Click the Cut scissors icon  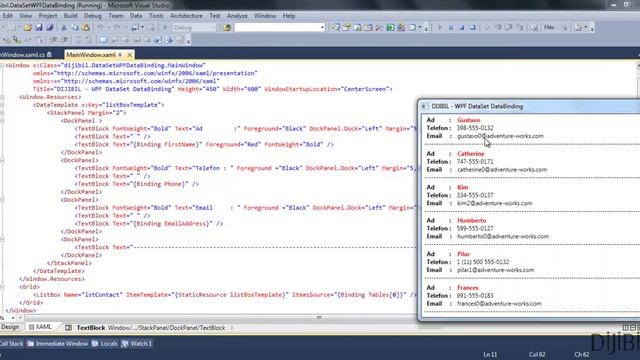64,27
